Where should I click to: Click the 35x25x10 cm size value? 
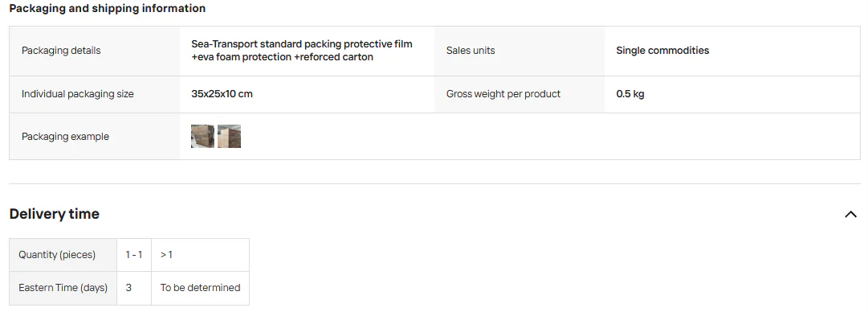(x=222, y=93)
